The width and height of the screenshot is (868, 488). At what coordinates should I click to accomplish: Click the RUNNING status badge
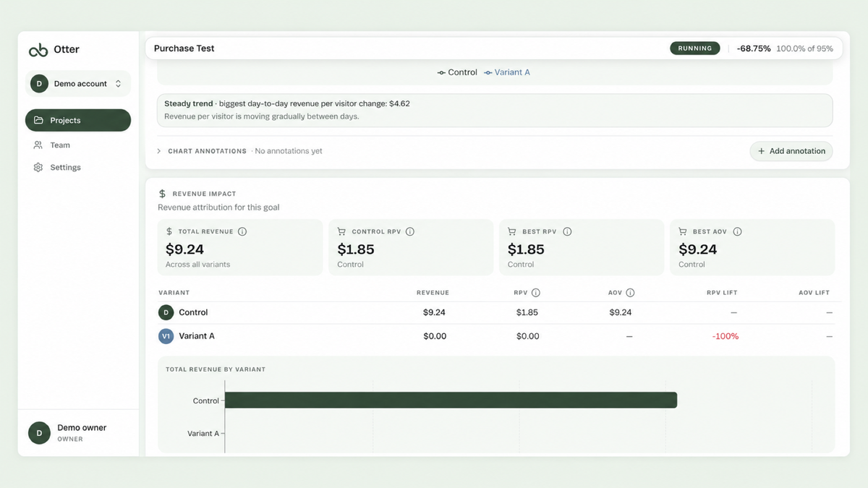click(x=695, y=48)
